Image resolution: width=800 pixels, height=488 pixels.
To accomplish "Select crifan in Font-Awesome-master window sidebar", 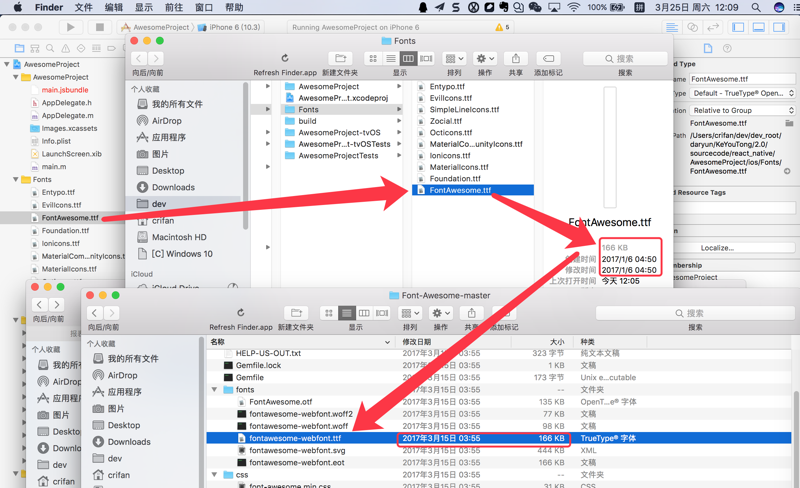I will click(x=118, y=475).
